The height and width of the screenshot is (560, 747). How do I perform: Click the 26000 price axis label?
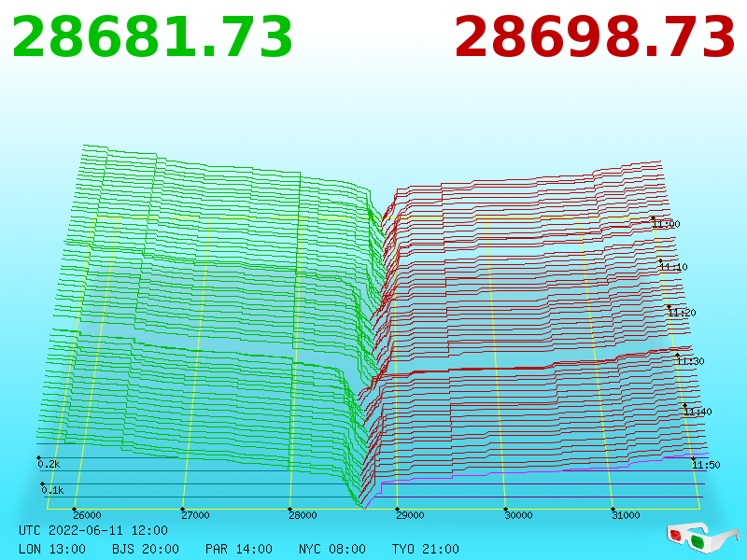tap(87, 515)
